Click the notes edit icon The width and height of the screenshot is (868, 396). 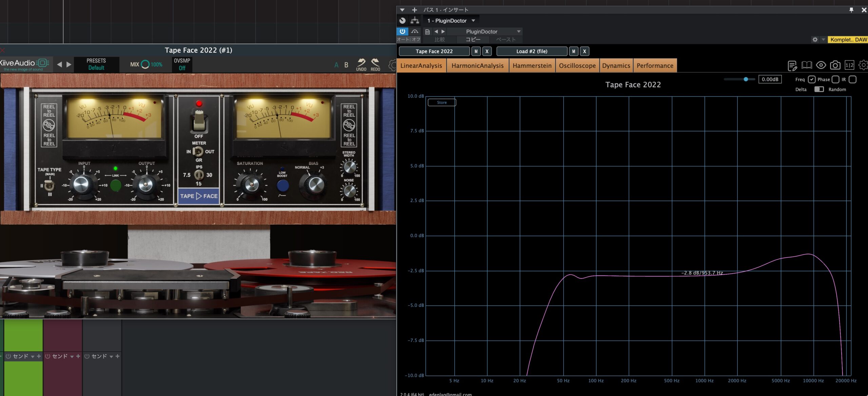[792, 65]
